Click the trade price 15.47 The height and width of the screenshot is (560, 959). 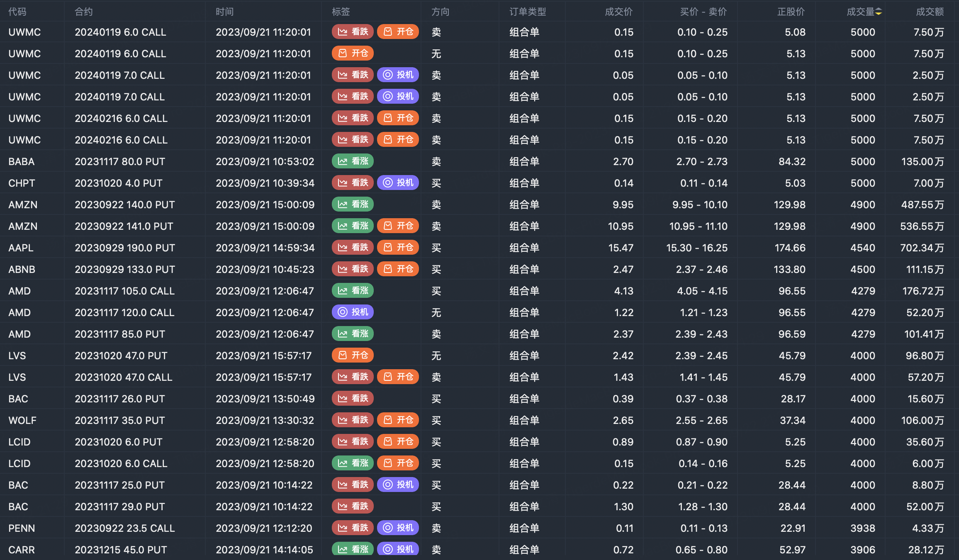click(x=621, y=248)
